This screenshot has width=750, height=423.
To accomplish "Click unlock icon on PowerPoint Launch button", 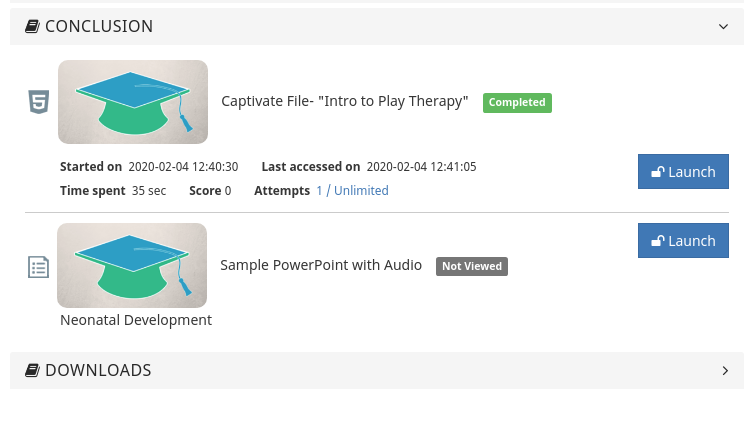I will click(x=658, y=241).
